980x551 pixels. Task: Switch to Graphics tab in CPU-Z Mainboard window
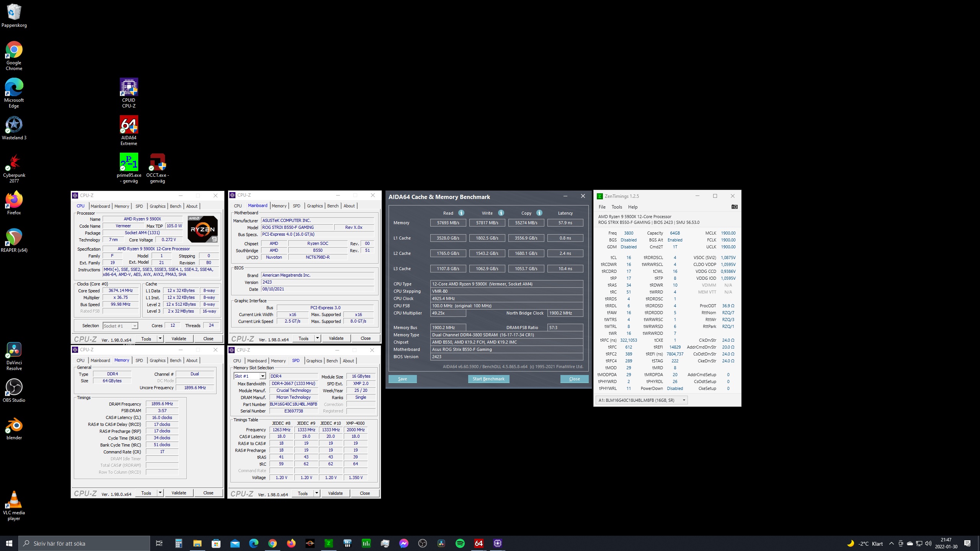(x=315, y=206)
